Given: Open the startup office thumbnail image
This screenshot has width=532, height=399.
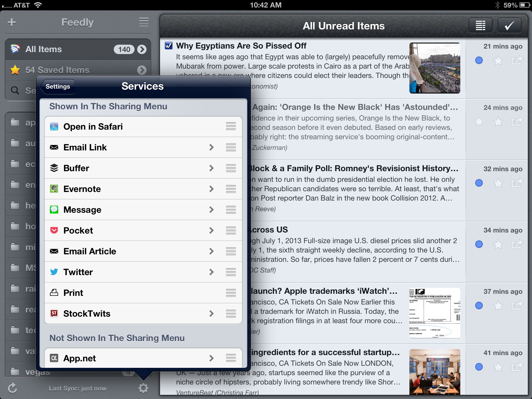Looking at the screenshot, I should coord(435,371).
